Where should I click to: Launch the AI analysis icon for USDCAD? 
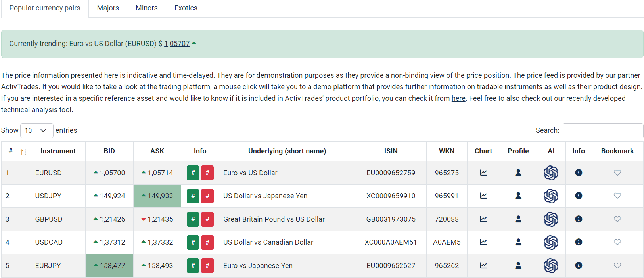coord(551,242)
